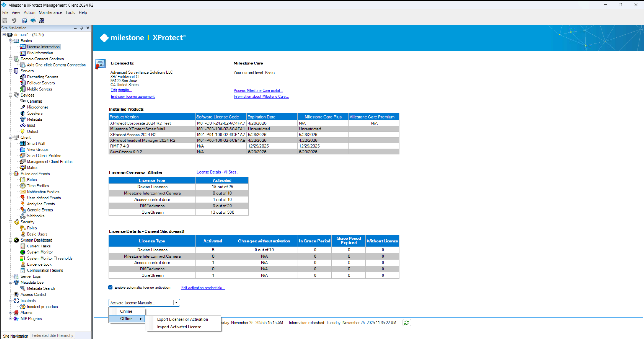This screenshot has height=339, width=644.
Task: Select Cameras under Devices
Action: pyautogui.click(x=34, y=101)
